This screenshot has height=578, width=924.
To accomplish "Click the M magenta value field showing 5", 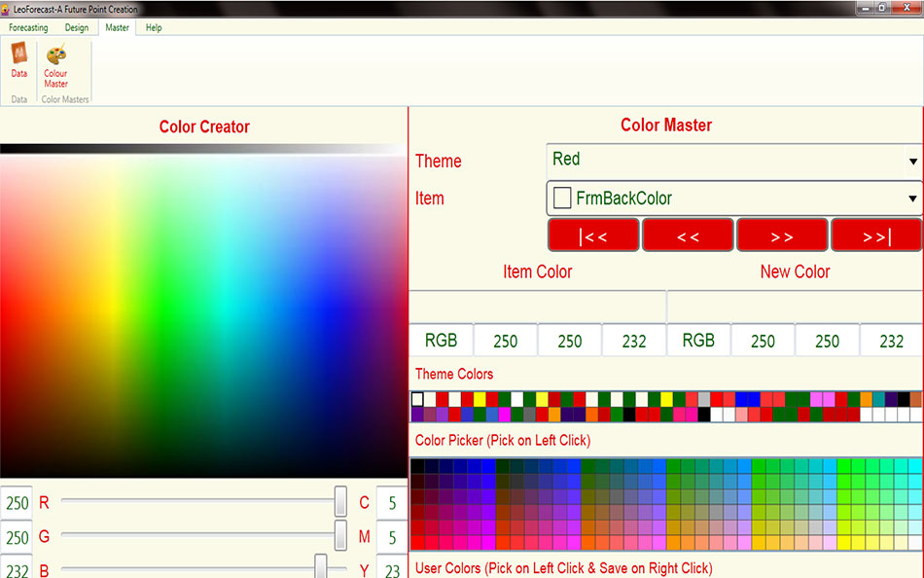I will [x=392, y=537].
